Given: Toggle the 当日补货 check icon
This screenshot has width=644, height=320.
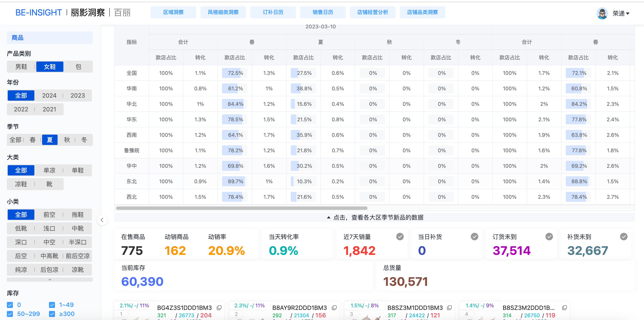Looking at the screenshot, I should (475, 236).
